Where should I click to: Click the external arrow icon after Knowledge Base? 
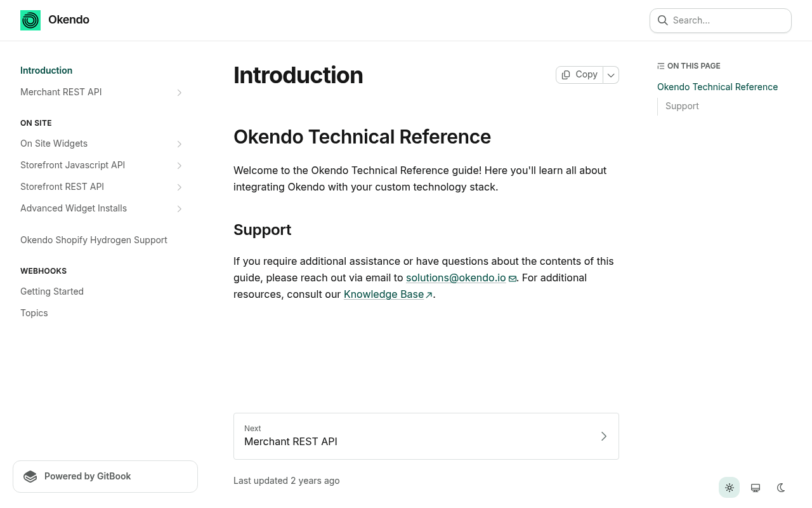429,295
